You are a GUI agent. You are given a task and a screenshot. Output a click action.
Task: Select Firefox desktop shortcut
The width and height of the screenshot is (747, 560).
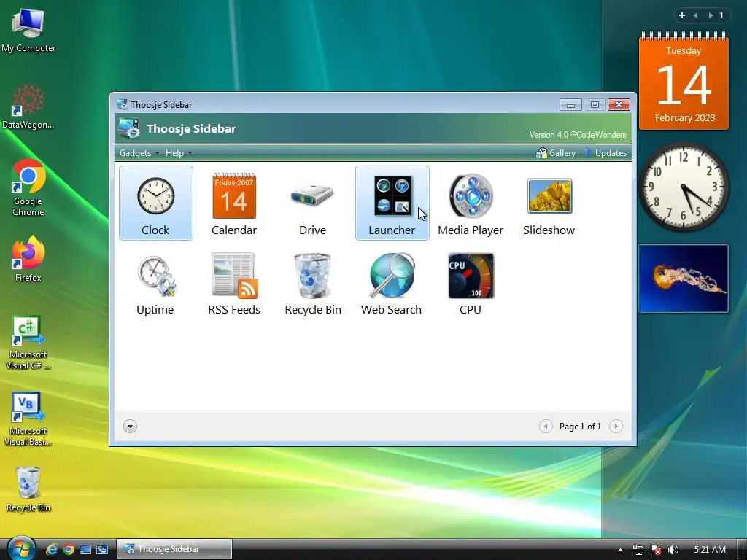28,259
